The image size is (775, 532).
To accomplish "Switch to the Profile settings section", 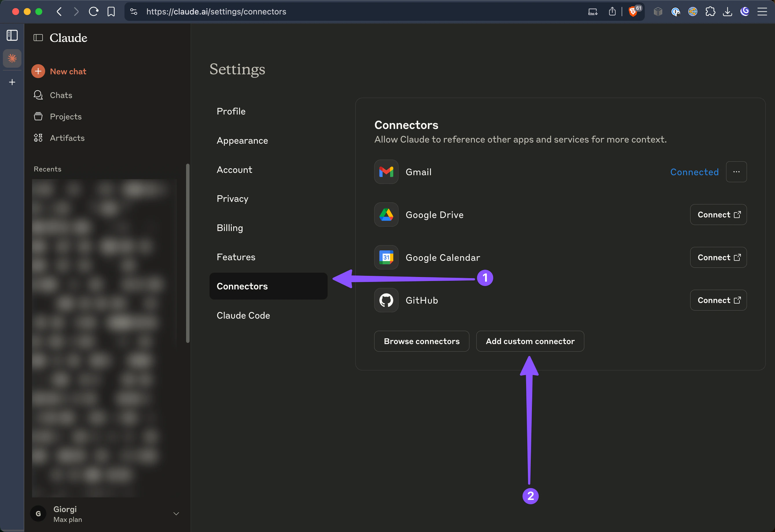I will 231,111.
